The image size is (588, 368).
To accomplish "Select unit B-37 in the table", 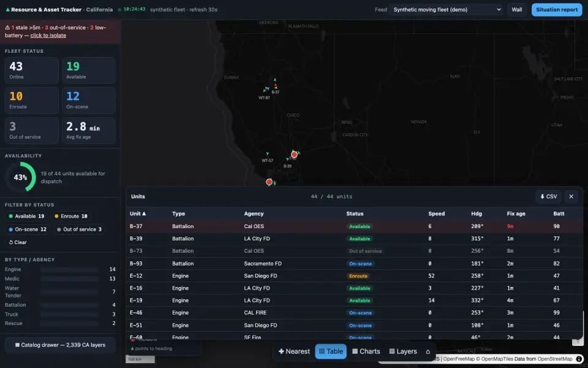I will [x=355, y=226].
